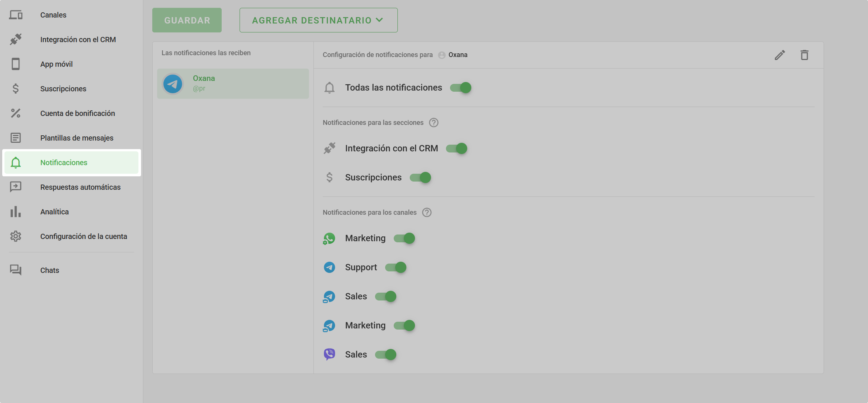Image resolution: width=868 pixels, height=403 pixels.
Task: Click the Canales devices icon in sidebar
Action: click(16, 15)
